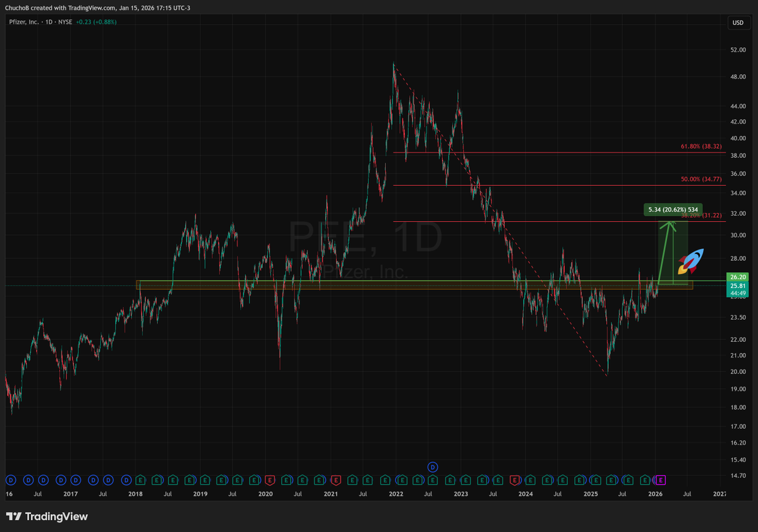Click the 2026 label on the time axis
Viewport: 758px width, 532px height.
[x=656, y=493]
